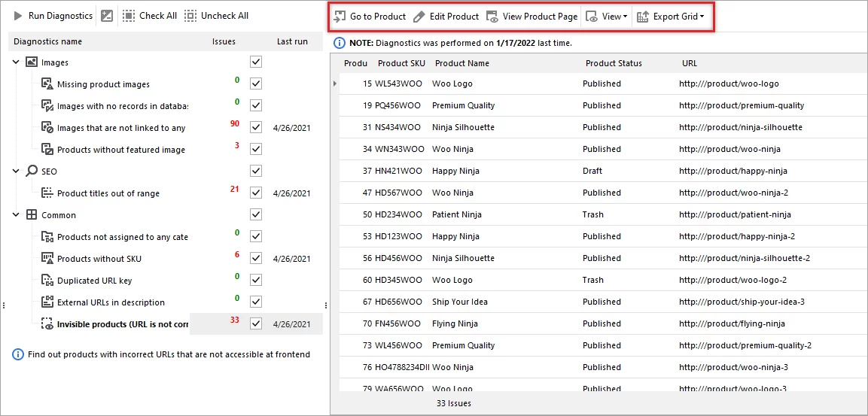Click the Edit Product pencil icon
The image size is (868, 416).
point(419,17)
